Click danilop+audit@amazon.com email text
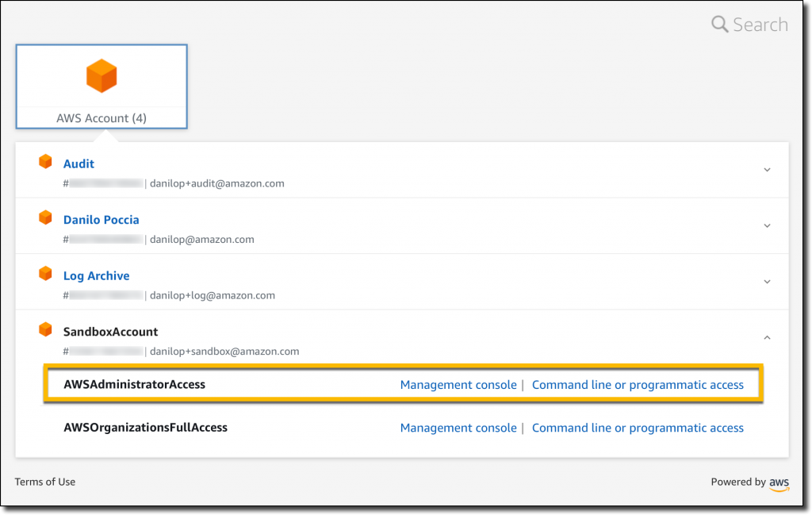 coord(217,183)
